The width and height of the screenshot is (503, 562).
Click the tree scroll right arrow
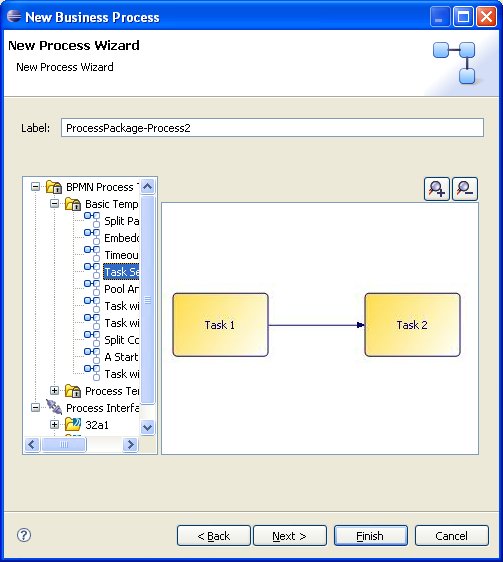131,444
